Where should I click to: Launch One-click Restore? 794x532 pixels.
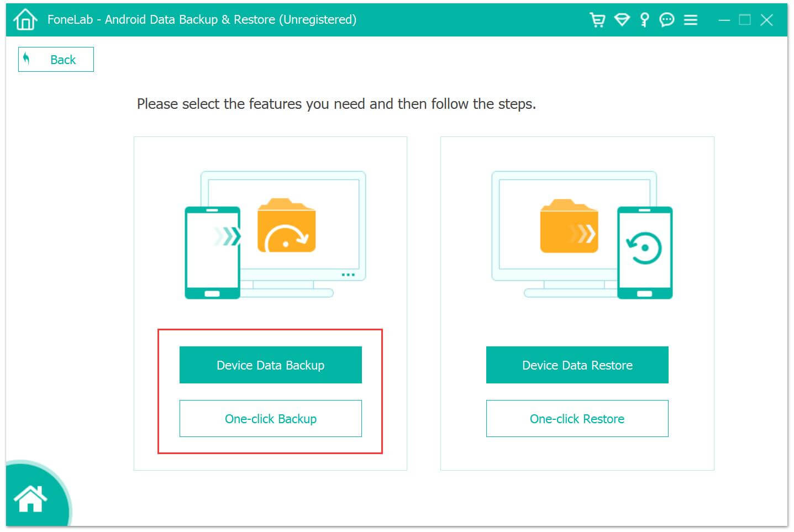pyautogui.click(x=577, y=419)
